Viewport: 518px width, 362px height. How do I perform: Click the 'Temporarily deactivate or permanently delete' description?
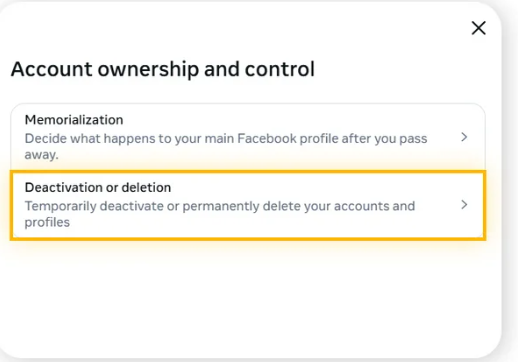[220, 214]
